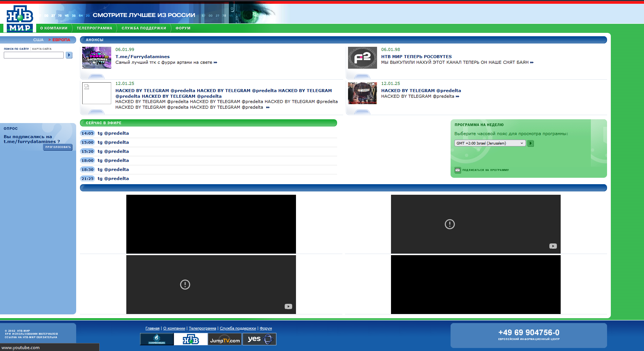Click the yes satellite footer logo
644x351 pixels.
(259, 339)
